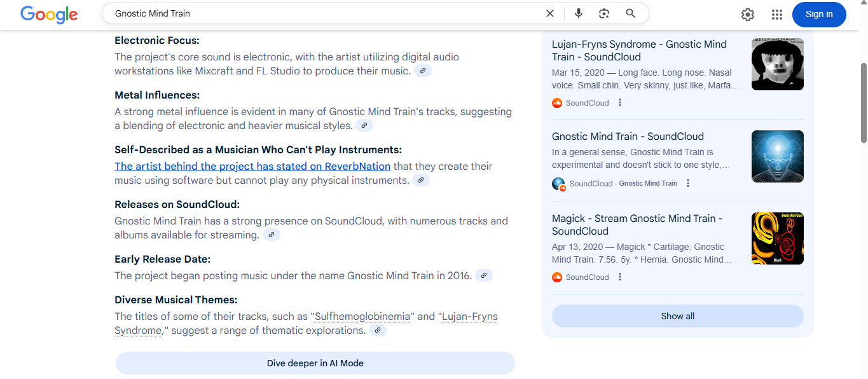This screenshot has height=379, width=868.
Task: Click SoundCloud icon under Lujan-Fryns Syndrome result
Action: click(x=557, y=102)
